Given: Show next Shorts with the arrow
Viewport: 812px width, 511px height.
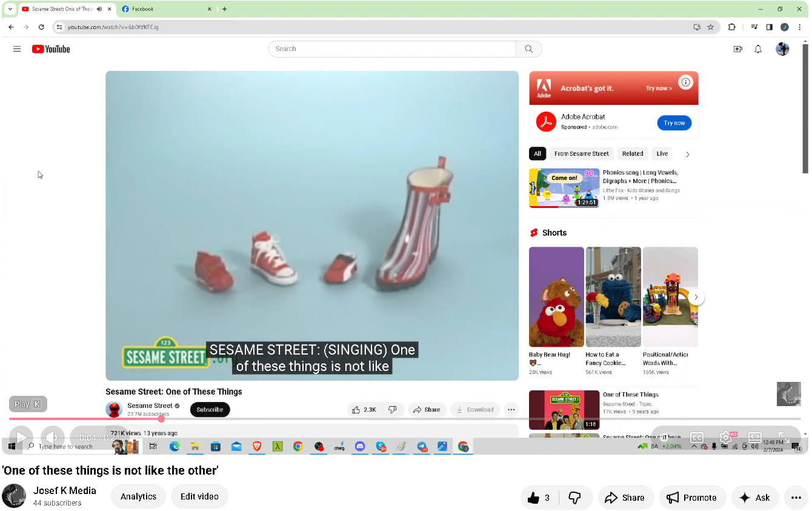Looking at the screenshot, I should (696, 297).
